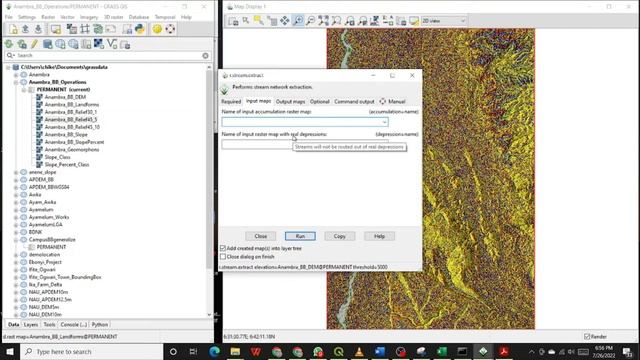Click Create new location globe icon

point(60,44)
